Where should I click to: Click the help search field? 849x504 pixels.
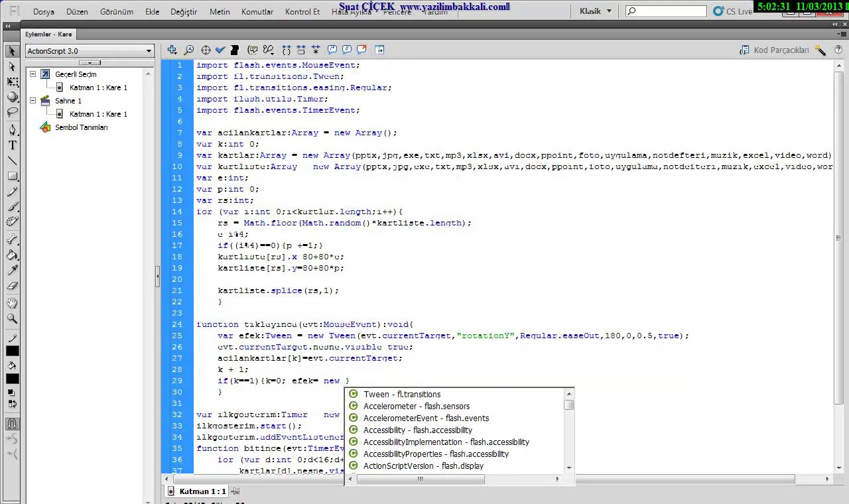(666, 11)
